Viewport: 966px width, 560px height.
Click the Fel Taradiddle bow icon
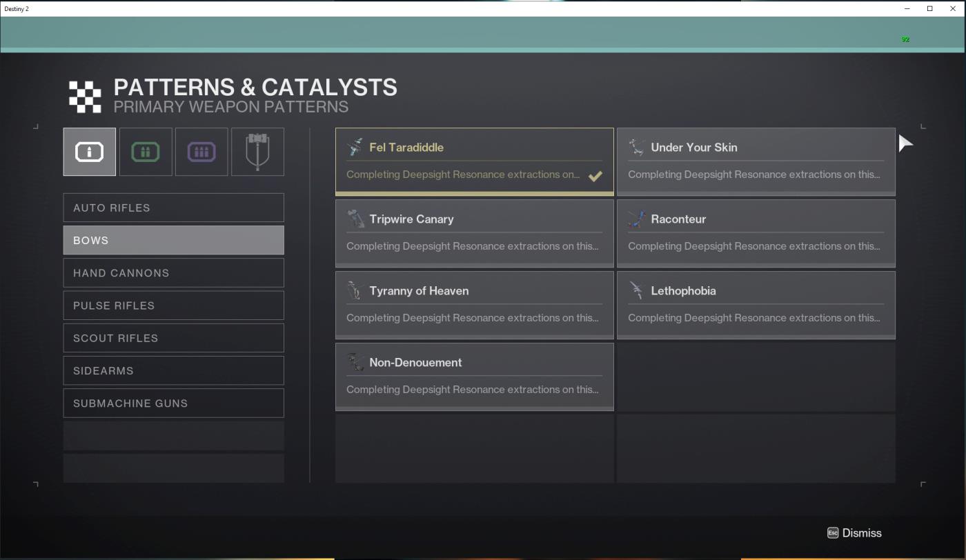pos(355,147)
